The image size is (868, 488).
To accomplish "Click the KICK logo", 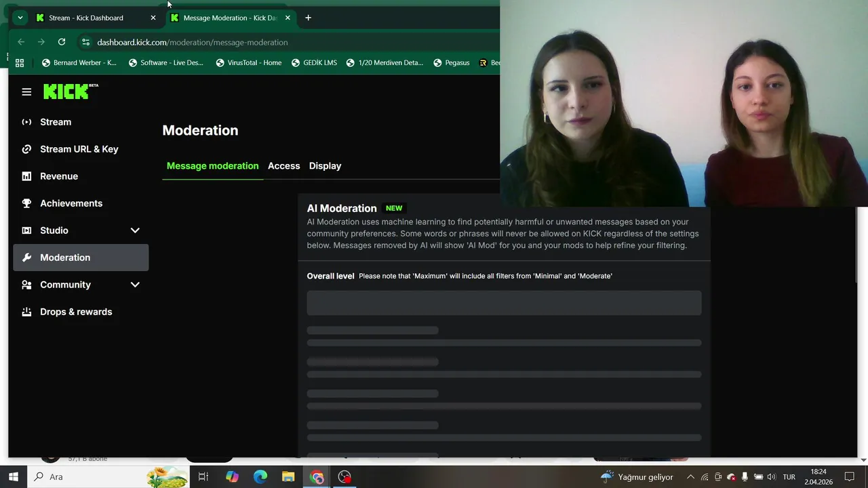I will [x=71, y=91].
